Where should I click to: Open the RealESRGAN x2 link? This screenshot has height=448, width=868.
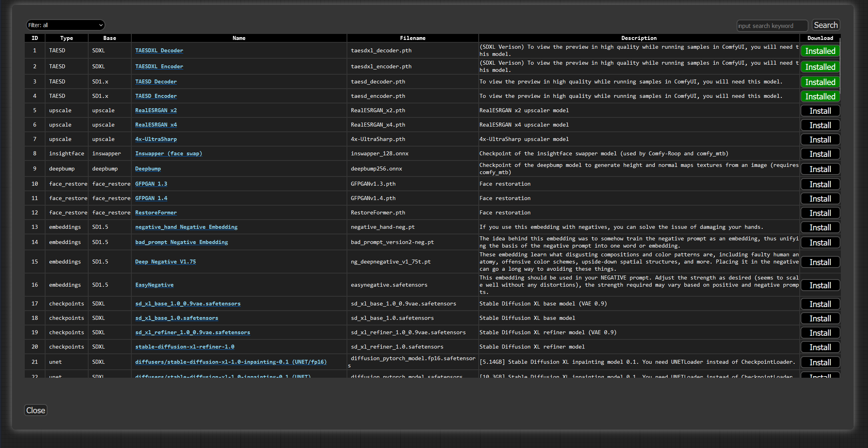click(x=156, y=110)
